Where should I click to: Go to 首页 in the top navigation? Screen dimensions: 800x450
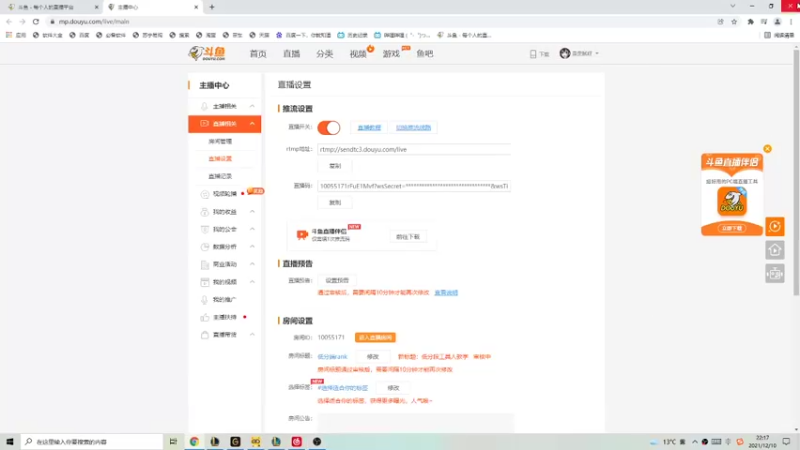click(258, 54)
